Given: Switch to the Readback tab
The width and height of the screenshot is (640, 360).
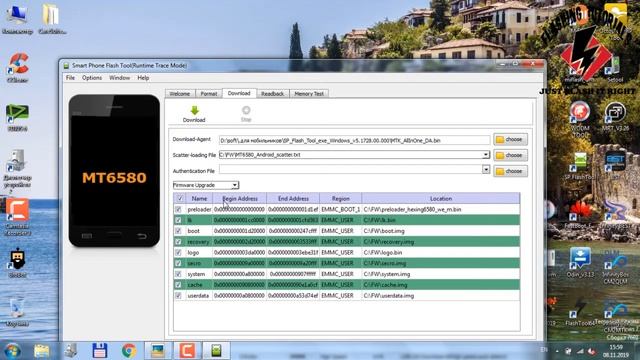Looking at the screenshot, I should tap(272, 94).
